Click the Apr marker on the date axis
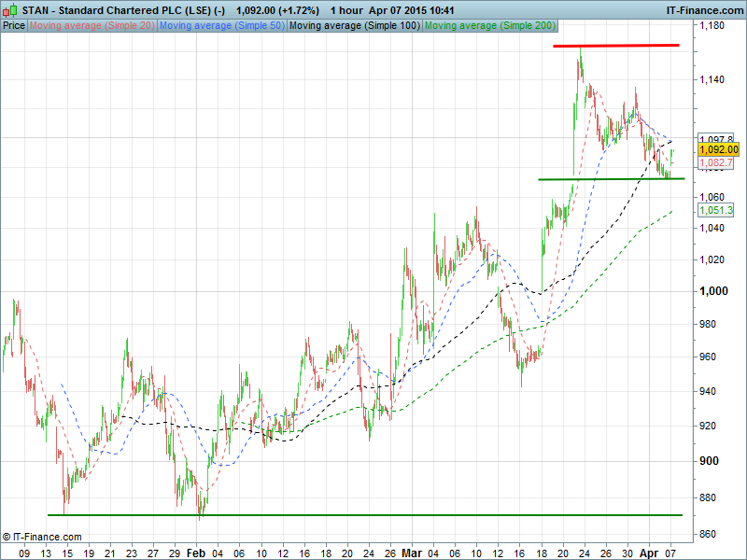This screenshot has height=560, width=747. [x=649, y=553]
